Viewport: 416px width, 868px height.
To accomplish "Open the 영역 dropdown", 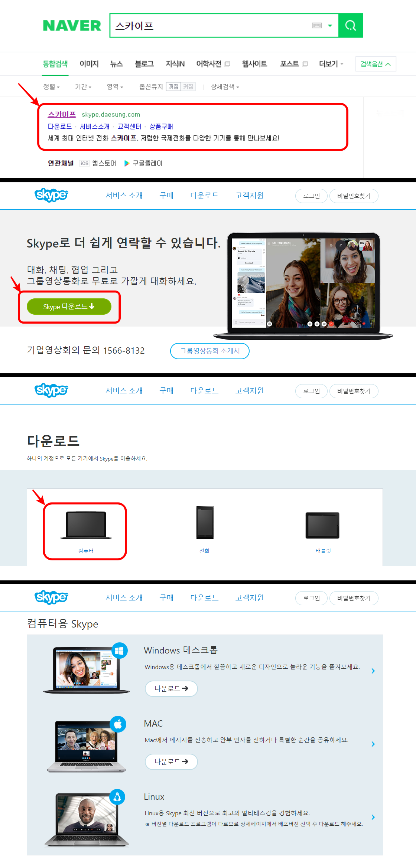I will tap(115, 86).
